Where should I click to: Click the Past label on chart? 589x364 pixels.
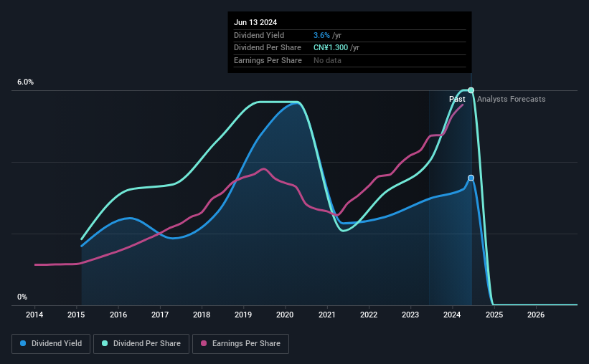click(457, 99)
